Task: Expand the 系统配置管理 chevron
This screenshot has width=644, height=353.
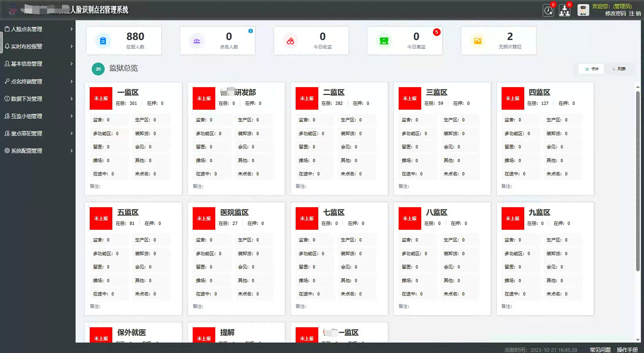Action: point(71,151)
